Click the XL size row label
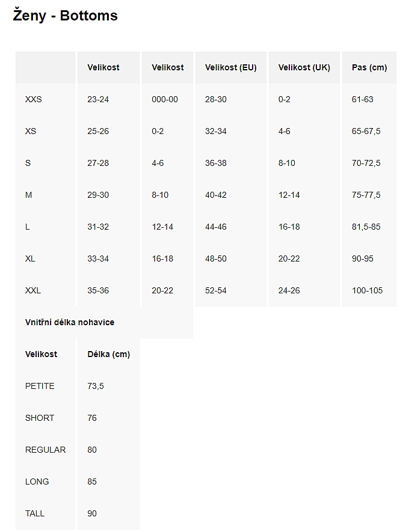The width and height of the screenshot is (400, 532). (x=30, y=258)
